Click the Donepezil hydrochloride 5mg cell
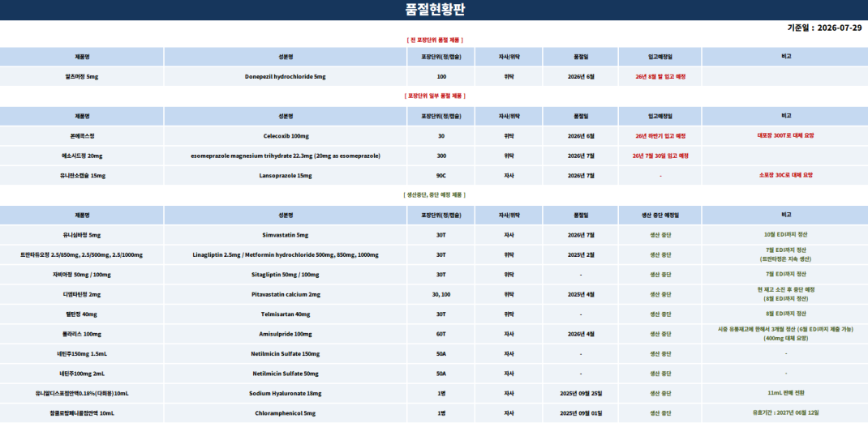This screenshot has height=423, width=868. 285,77
